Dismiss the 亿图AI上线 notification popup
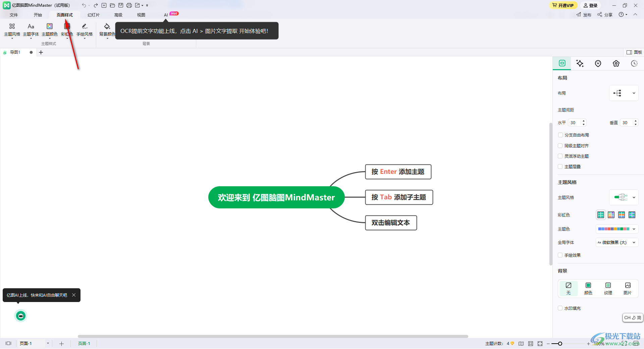The height and width of the screenshot is (349, 644). tap(74, 295)
